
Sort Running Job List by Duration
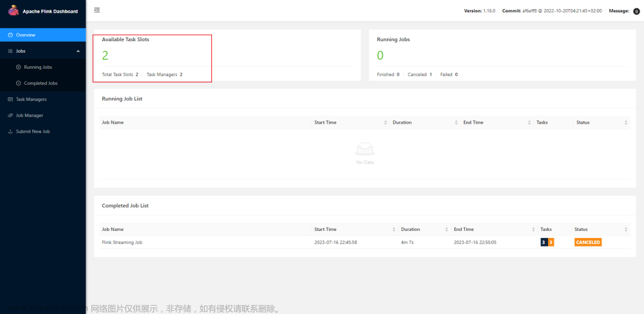(457, 122)
